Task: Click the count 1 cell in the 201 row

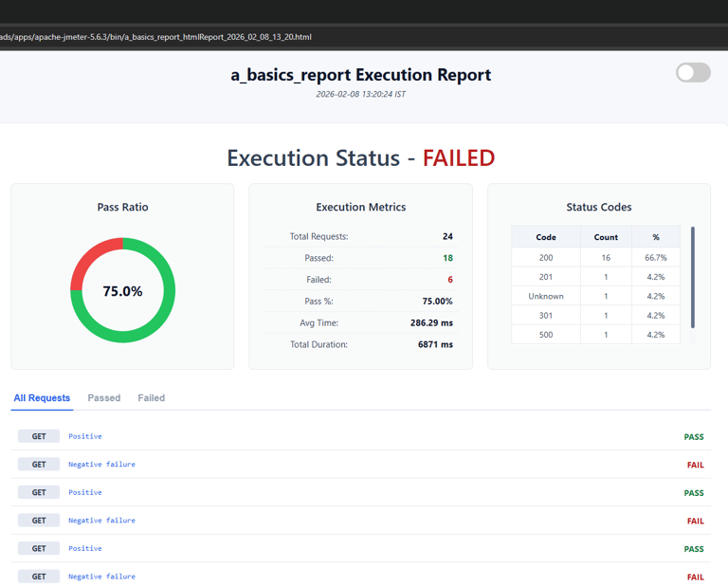Action: click(606, 277)
